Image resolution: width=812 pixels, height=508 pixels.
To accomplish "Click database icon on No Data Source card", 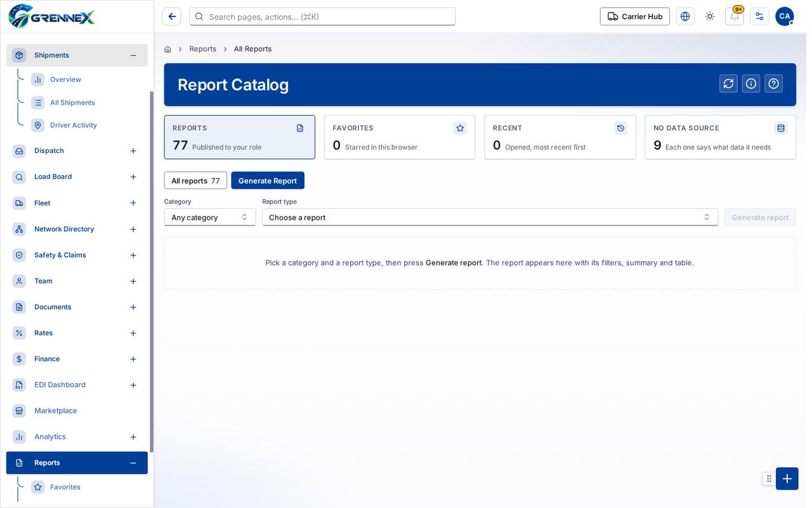I will tap(781, 128).
